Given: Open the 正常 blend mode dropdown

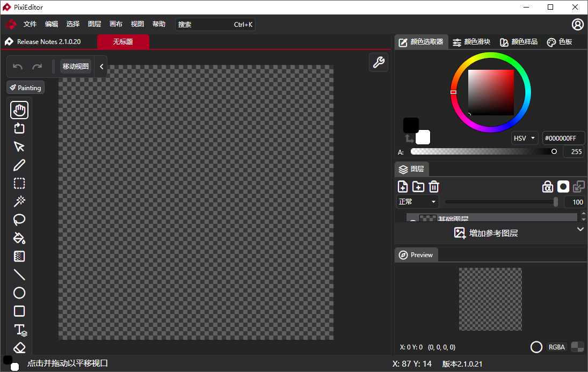Looking at the screenshot, I should [x=417, y=202].
